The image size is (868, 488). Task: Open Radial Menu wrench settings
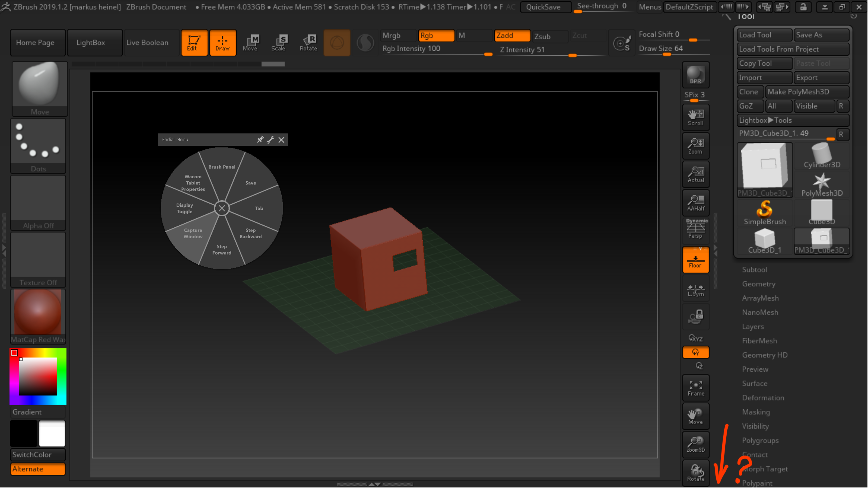point(271,140)
